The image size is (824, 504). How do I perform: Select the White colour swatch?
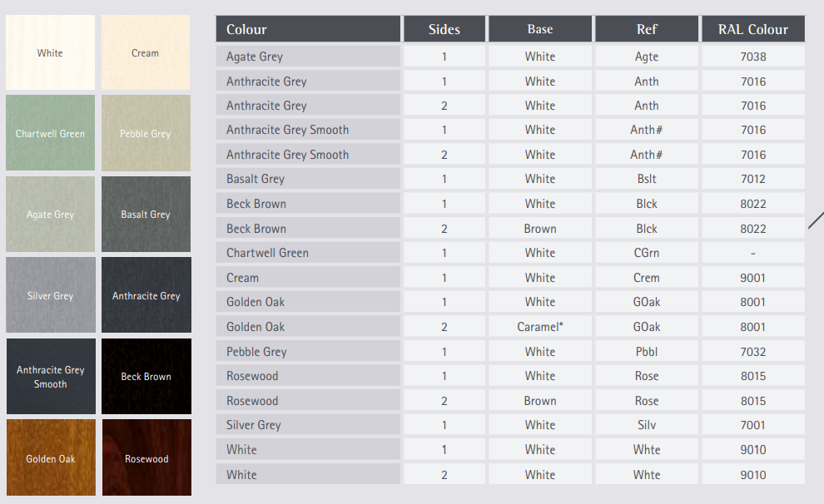coord(51,52)
